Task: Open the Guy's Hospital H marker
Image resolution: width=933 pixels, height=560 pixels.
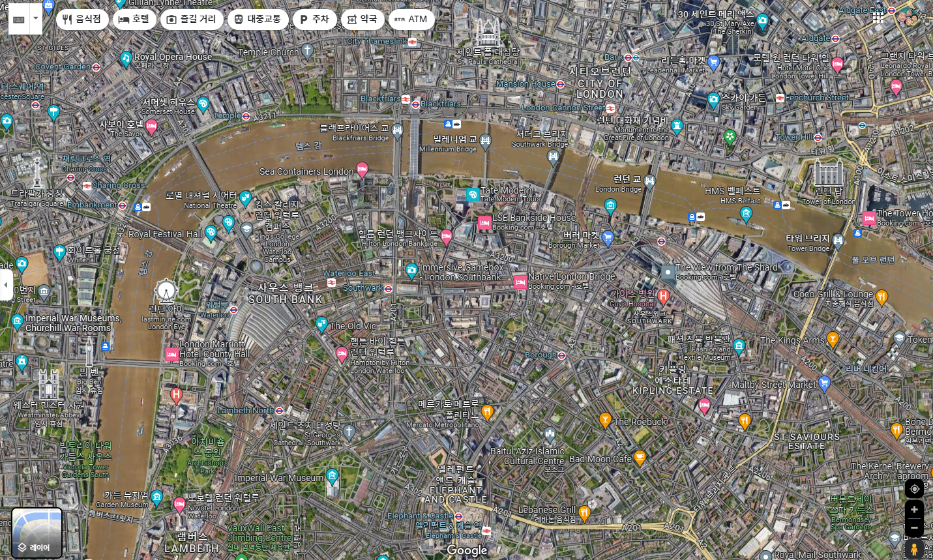Action: coord(664,297)
